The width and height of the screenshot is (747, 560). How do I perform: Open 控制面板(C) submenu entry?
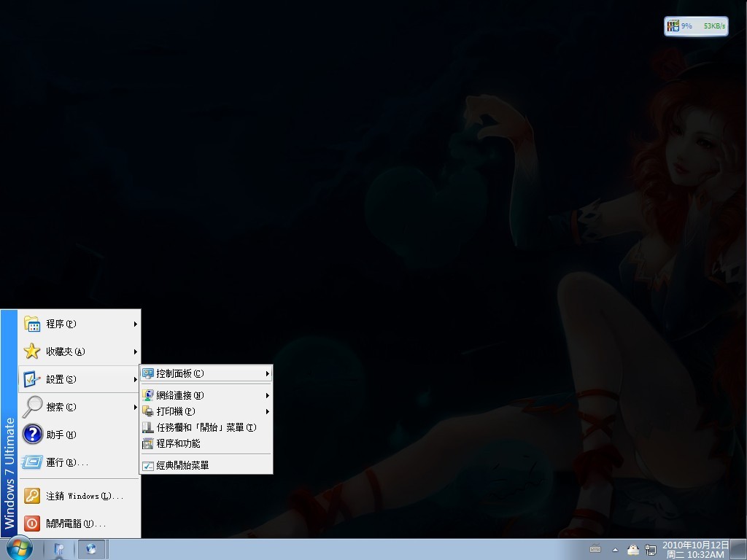tap(206, 373)
